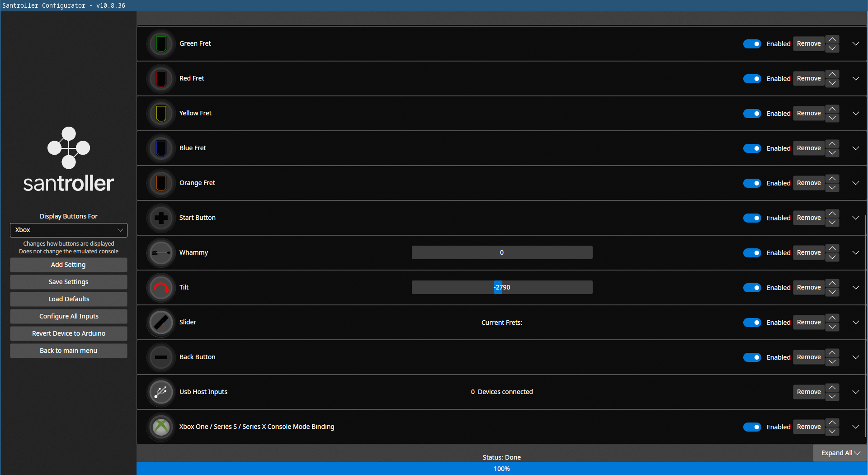
Task: Expand the Green Fret settings
Action: [x=855, y=44]
